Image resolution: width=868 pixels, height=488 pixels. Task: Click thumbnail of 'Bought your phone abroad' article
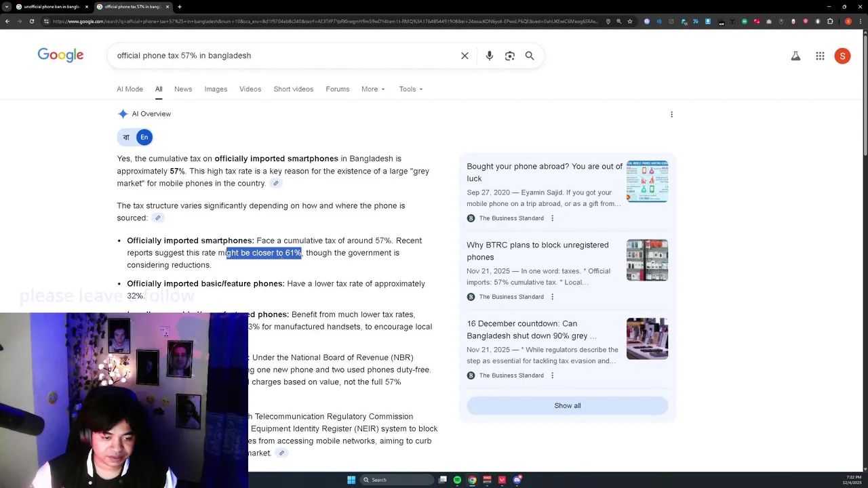click(647, 181)
